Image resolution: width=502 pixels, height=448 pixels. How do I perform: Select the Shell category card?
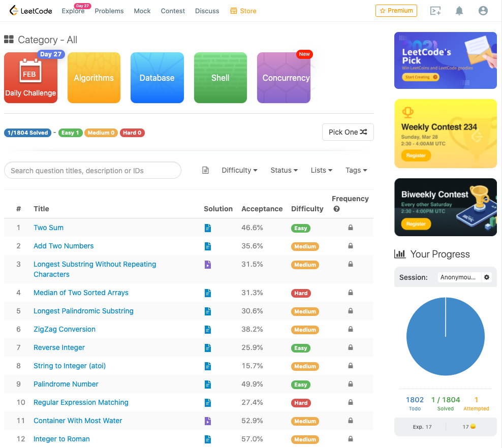tap(221, 78)
